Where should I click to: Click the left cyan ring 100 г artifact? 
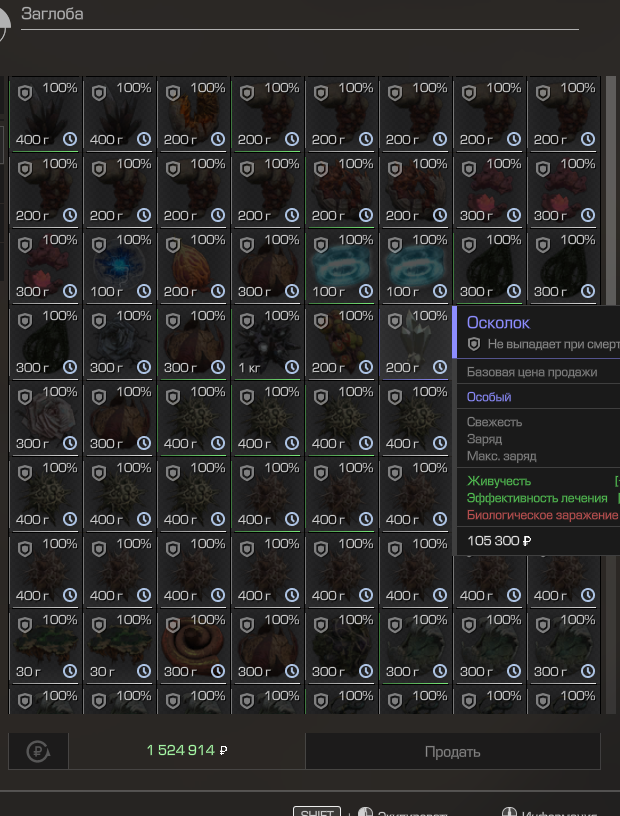pos(342,266)
